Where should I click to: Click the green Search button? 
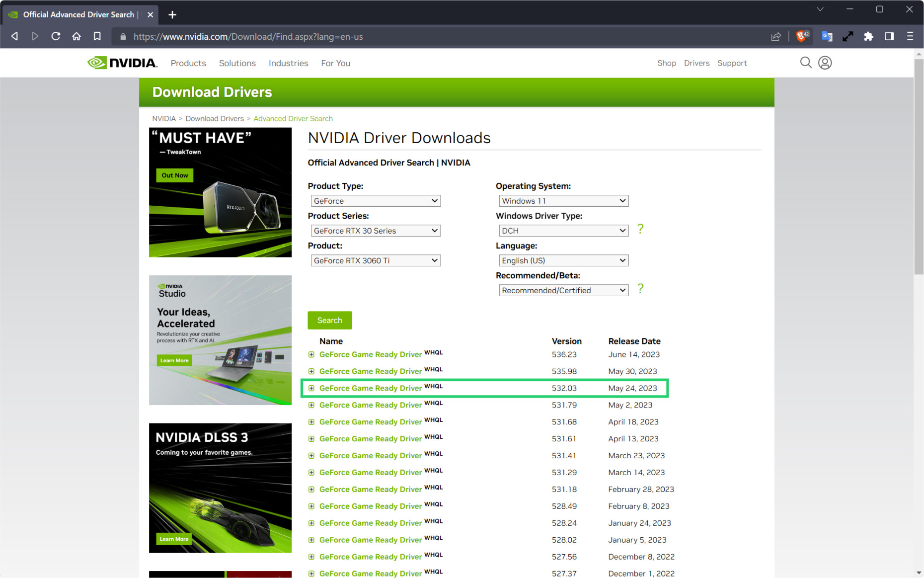point(329,320)
